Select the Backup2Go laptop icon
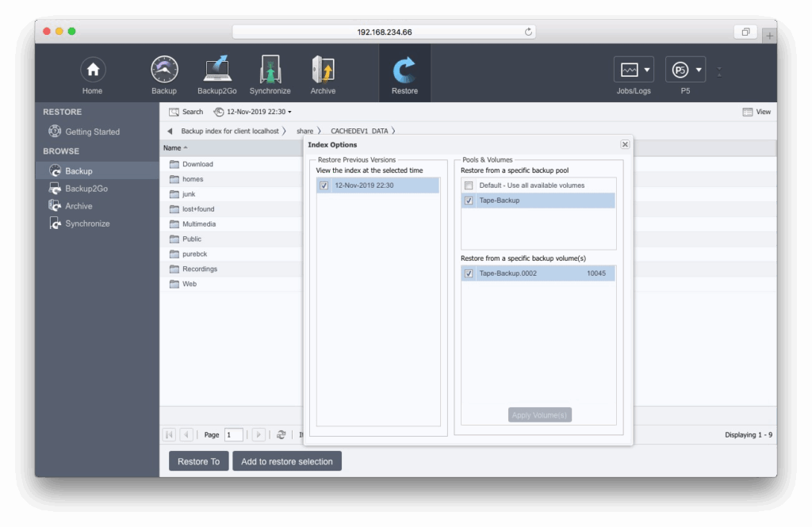Viewport: 812px width, 527px height. click(216, 71)
